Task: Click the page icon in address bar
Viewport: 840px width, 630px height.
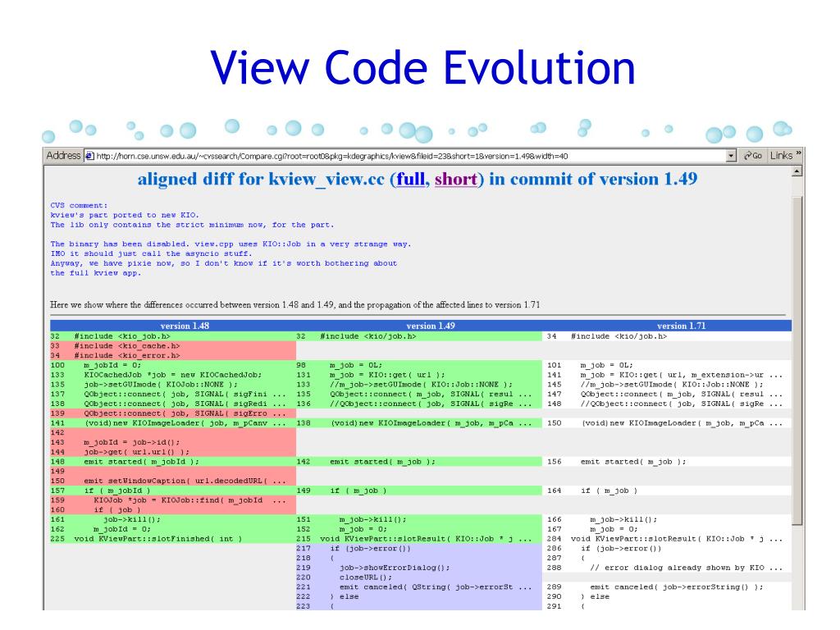Action: click(90, 156)
